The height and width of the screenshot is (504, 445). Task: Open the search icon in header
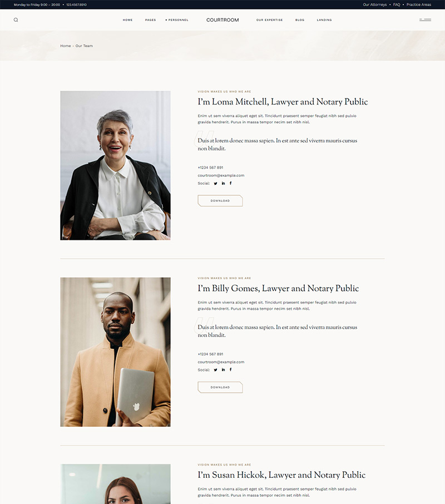click(16, 20)
